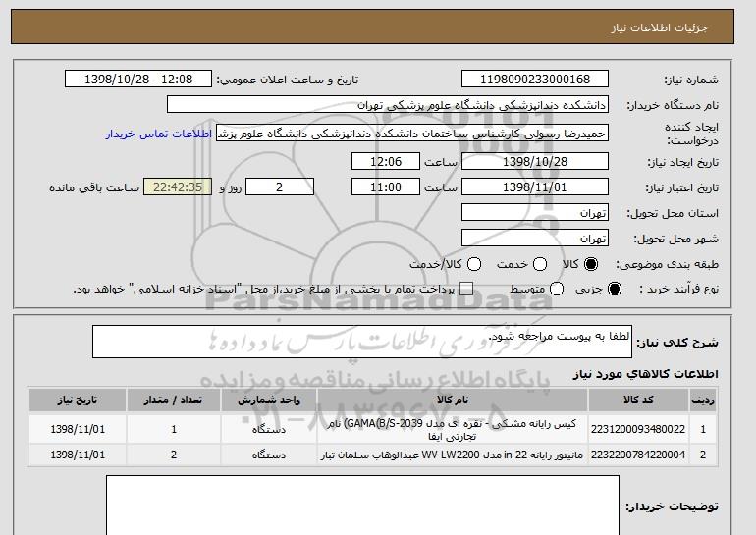
Task: Click the buyer organization name field
Action: [388, 105]
